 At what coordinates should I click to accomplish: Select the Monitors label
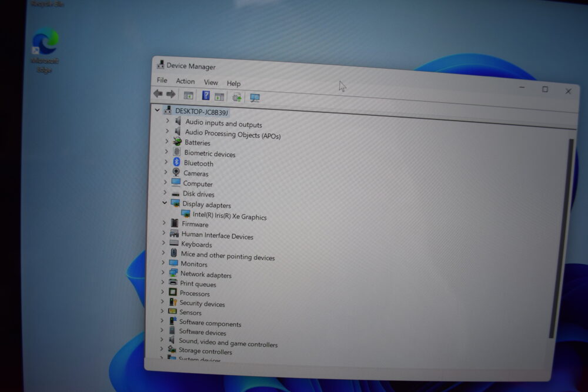coord(194,264)
